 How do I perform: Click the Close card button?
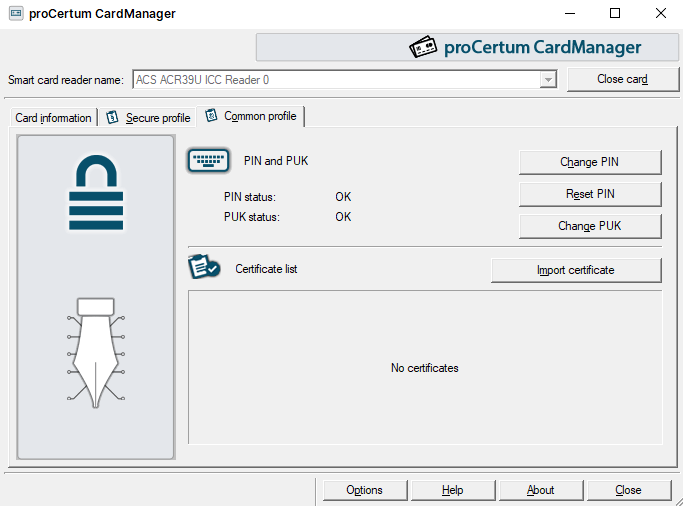click(x=623, y=79)
